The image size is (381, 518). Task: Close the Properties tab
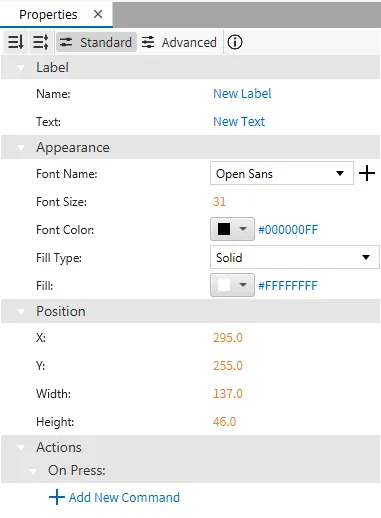point(98,14)
